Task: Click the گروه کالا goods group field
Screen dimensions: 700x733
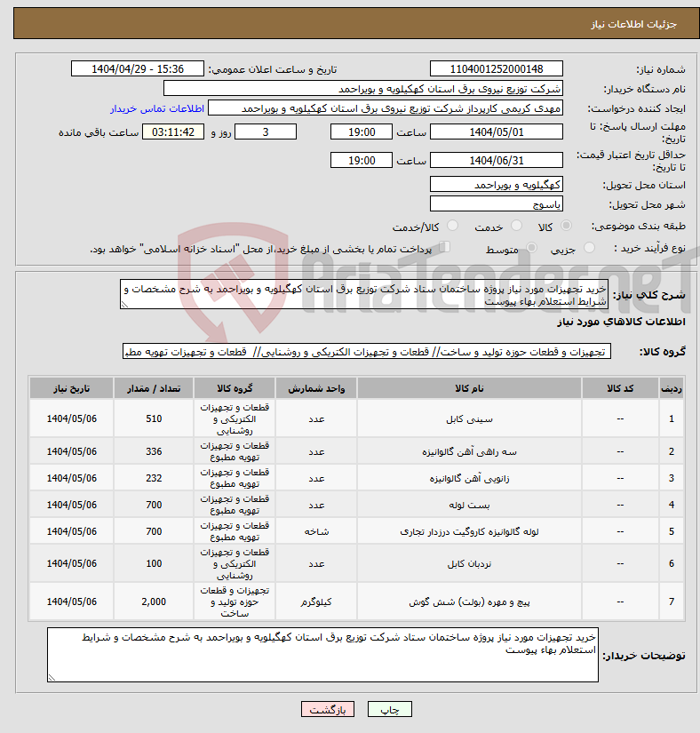Action: (x=367, y=352)
